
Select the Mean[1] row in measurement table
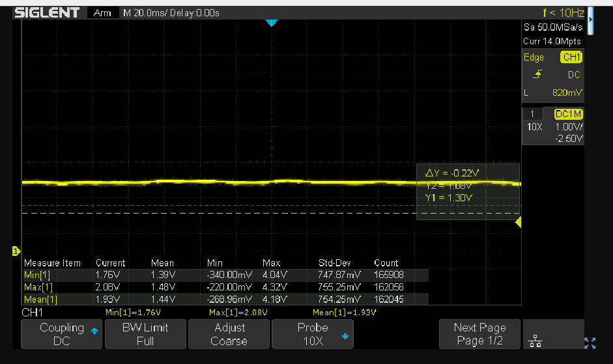pos(41,300)
